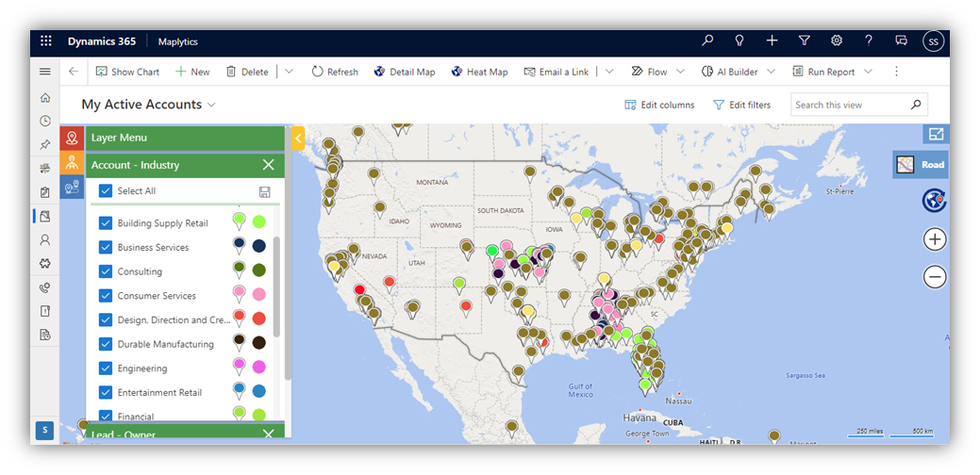Open the person icon in left sidebar
Viewport: 980px width, 475px height.
coord(45,239)
